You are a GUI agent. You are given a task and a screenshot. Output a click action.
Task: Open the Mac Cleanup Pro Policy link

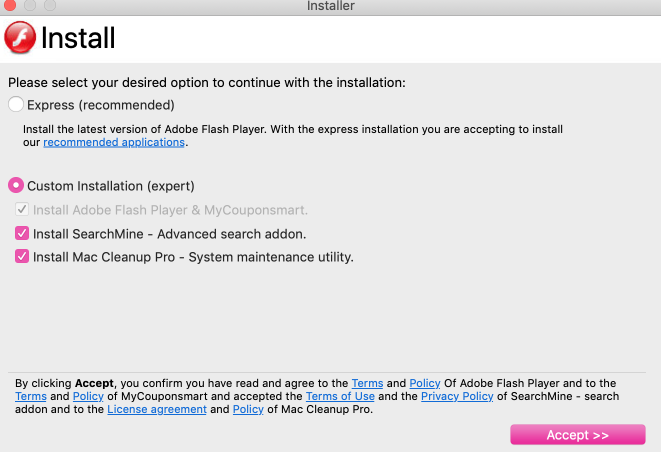coord(248,409)
